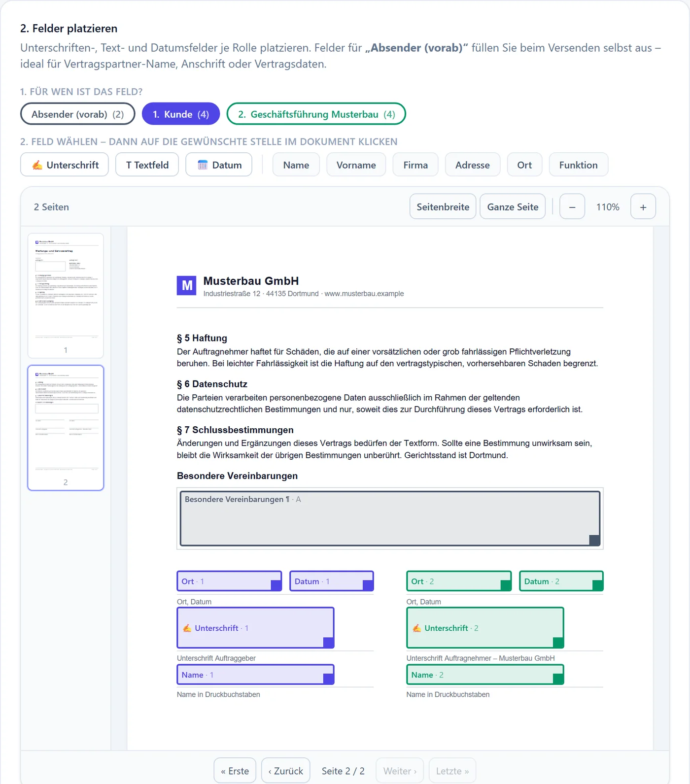Switch role to Geschäftsführung Musterbau
The width and height of the screenshot is (690, 784).
[x=316, y=114]
